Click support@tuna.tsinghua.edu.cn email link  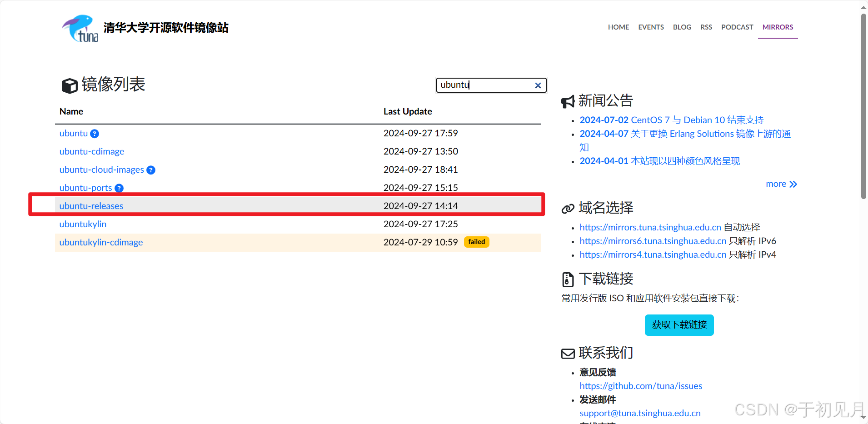click(640, 413)
